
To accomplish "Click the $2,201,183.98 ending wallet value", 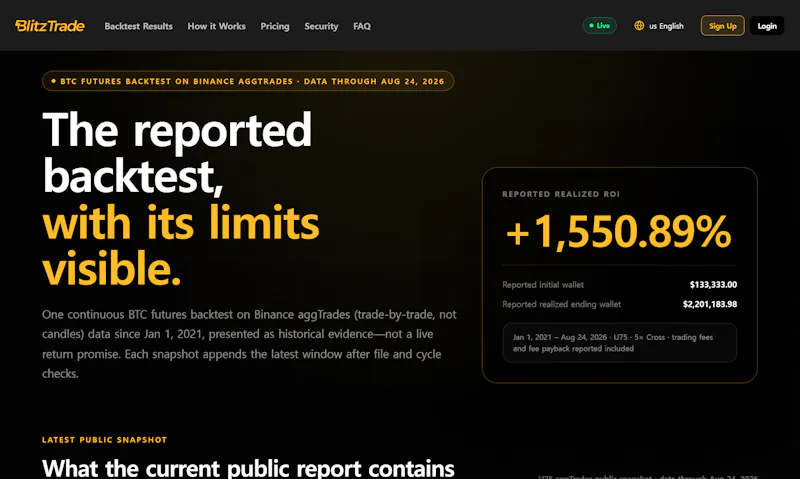I will click(x=710, y=304).
